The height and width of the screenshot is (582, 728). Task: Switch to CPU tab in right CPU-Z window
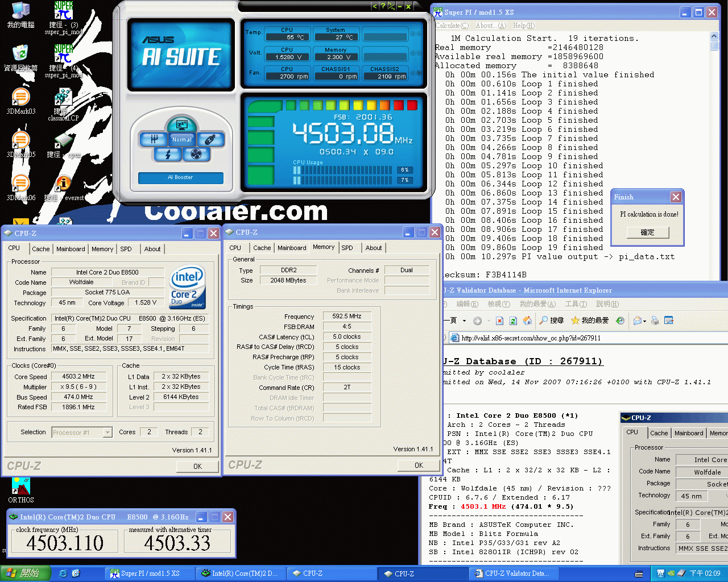235,248
